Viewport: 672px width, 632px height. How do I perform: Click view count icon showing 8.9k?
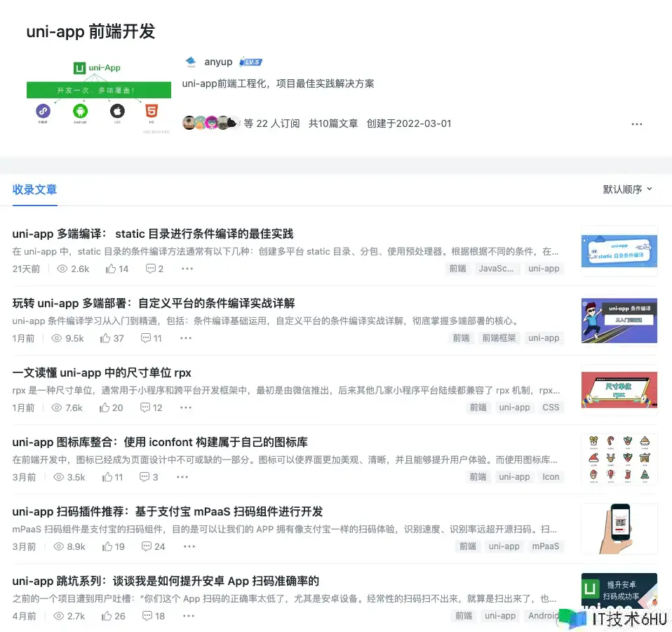pyautogui.click(x=59, y=546)
